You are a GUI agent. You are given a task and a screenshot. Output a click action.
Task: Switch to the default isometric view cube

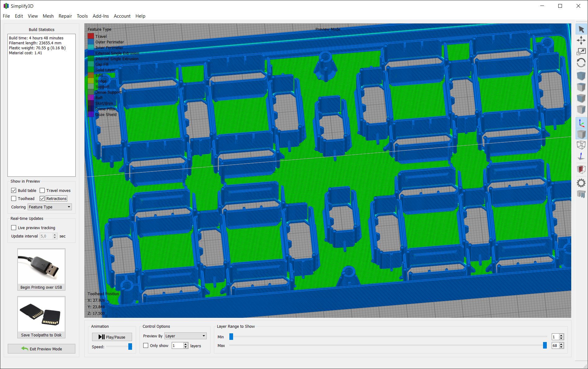(581, 76)
